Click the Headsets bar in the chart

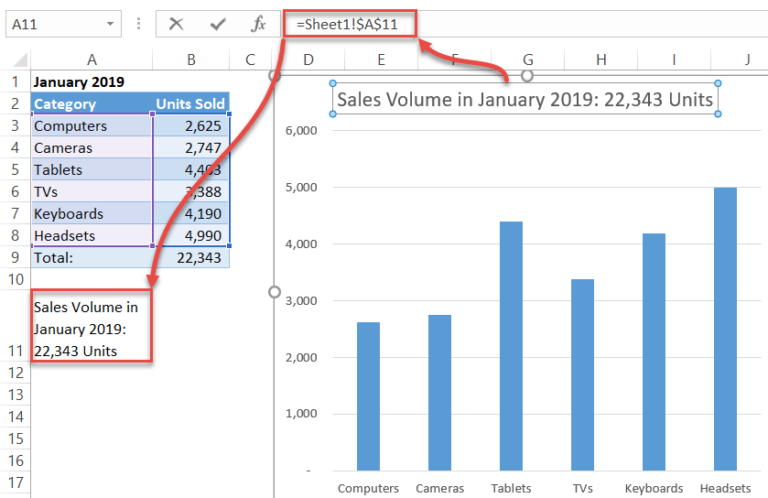click(725, 329)
